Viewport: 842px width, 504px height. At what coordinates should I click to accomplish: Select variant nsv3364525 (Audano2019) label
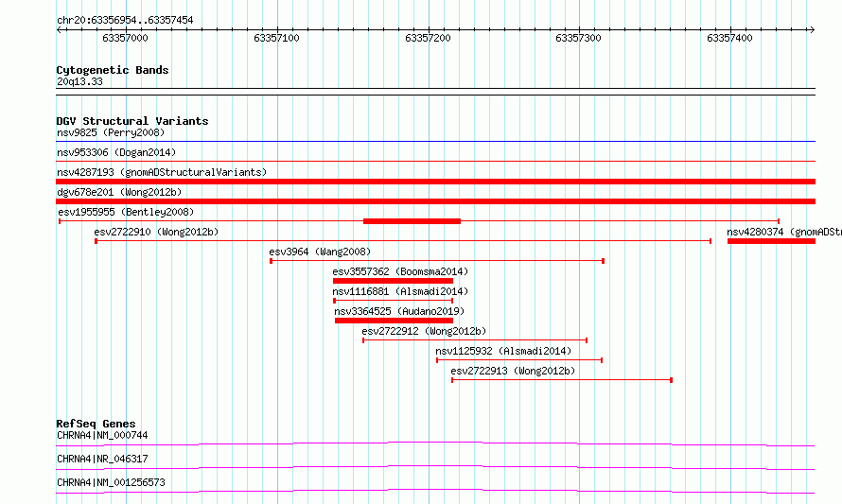(x=399, y=311)
